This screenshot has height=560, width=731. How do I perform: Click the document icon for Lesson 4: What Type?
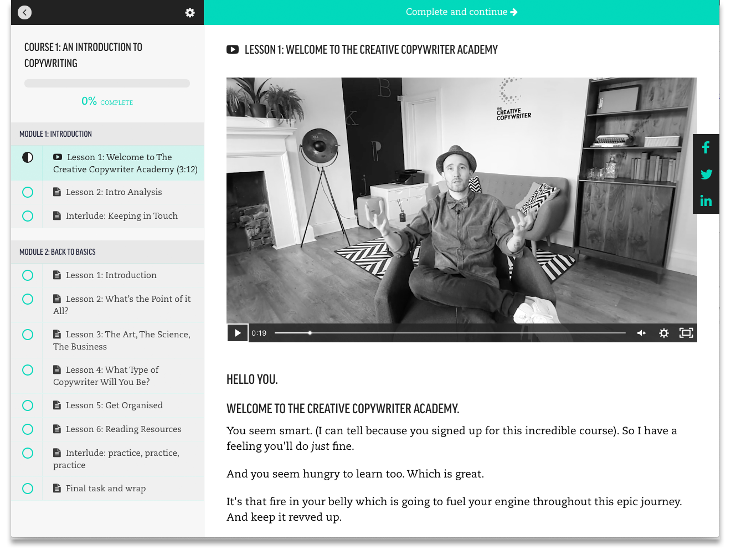57,370
